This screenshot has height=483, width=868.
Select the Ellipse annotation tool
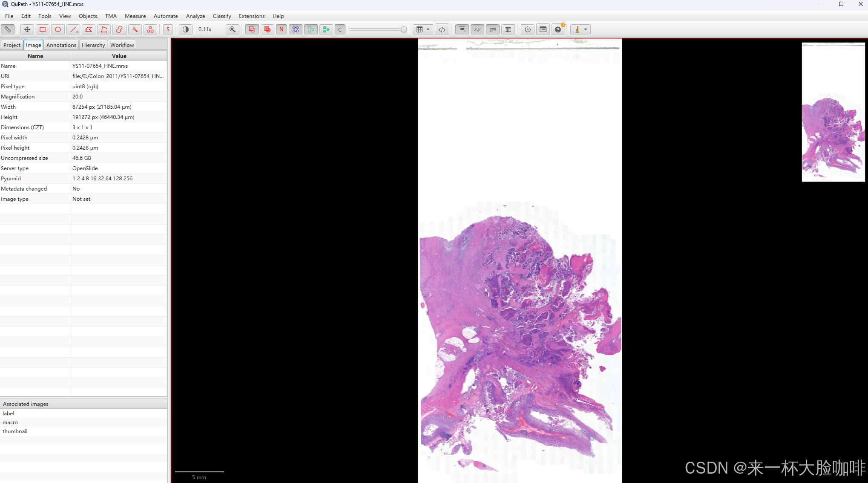tap(58, 29)
